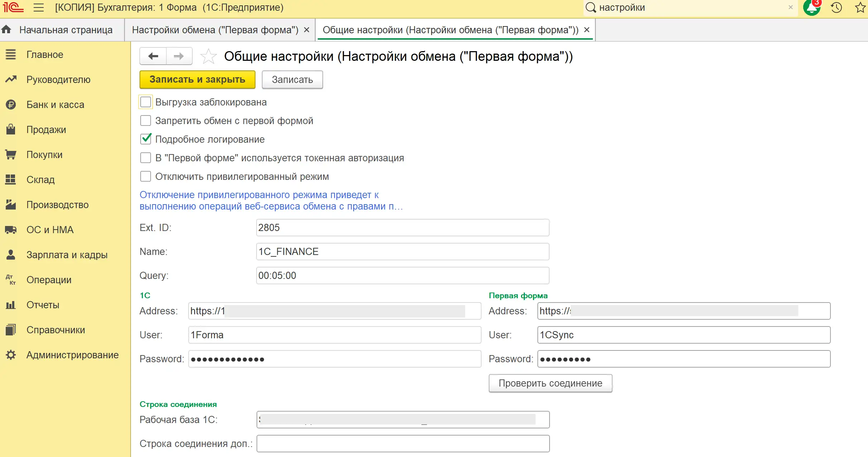Click the Администрирование gear icon
Screen dimensions: 868x457
(11, 355)
